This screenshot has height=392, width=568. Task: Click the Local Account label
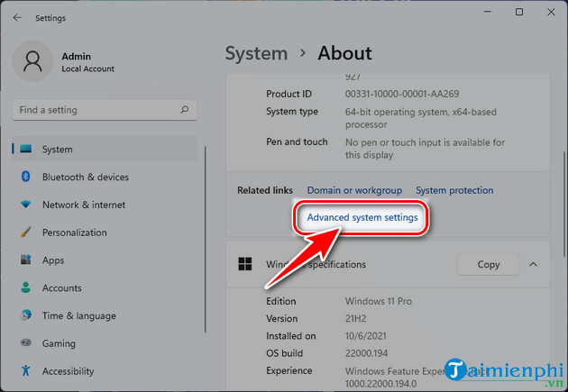87,68
